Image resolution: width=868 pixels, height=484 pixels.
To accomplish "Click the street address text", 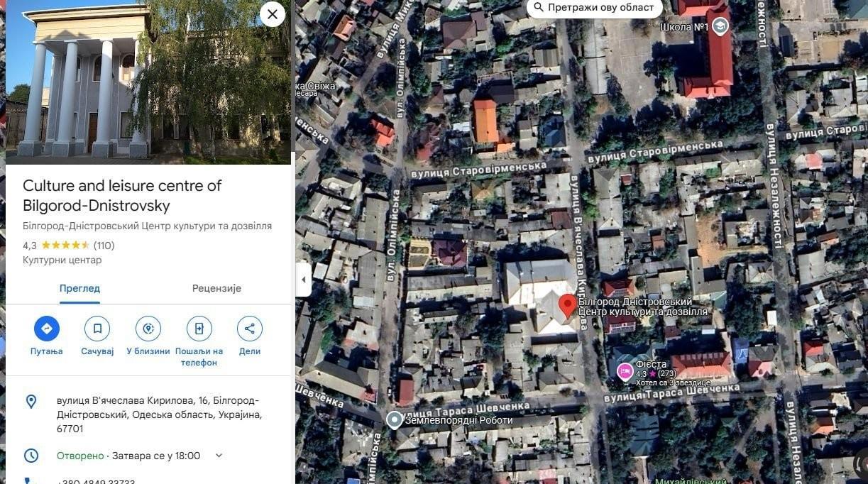I will [159, 414].
